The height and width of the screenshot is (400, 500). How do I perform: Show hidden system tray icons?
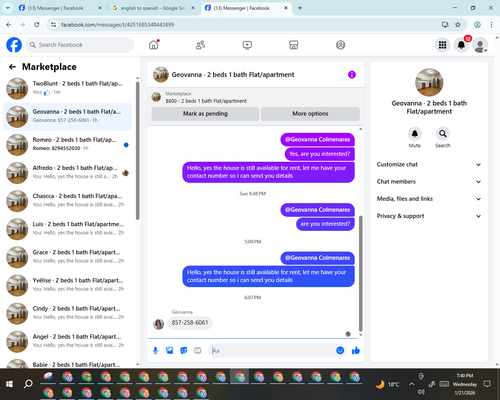click(411, 384)
